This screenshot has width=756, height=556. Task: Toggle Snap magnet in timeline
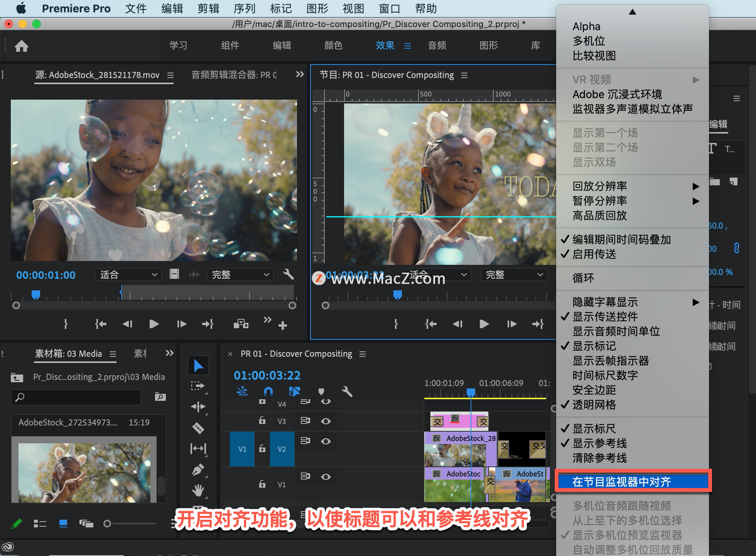[268, 391]
